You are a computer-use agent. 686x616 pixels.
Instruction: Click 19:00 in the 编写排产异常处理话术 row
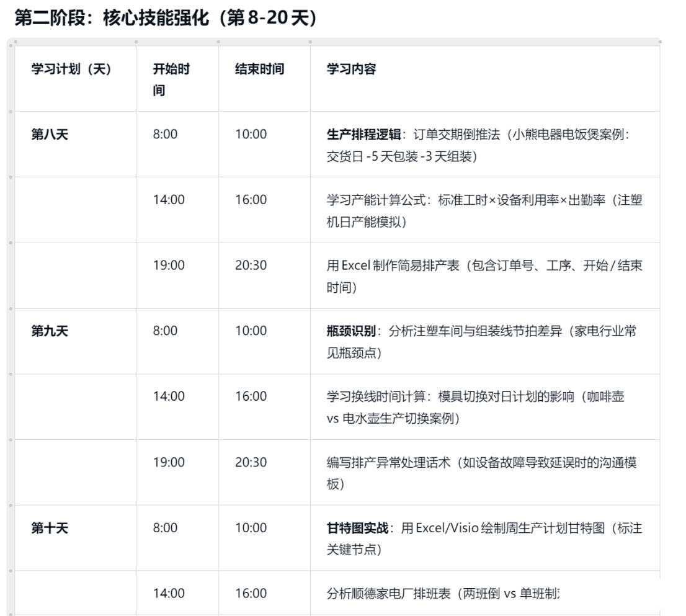169,462
